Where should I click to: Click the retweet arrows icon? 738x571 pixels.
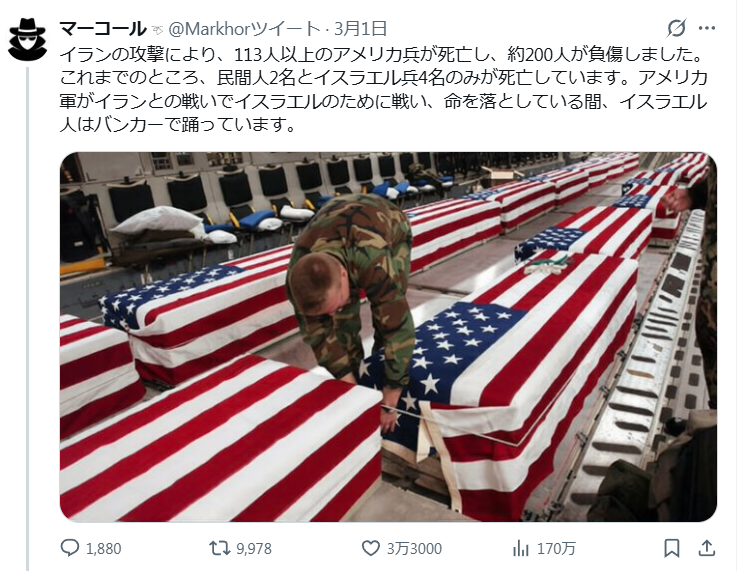click(220, 548)
